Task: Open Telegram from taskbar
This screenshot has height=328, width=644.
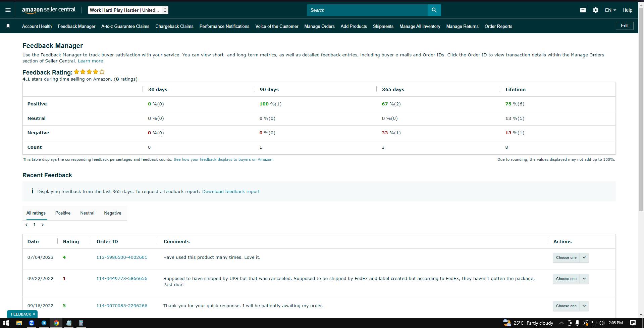Action: click(x=44, y=323)
